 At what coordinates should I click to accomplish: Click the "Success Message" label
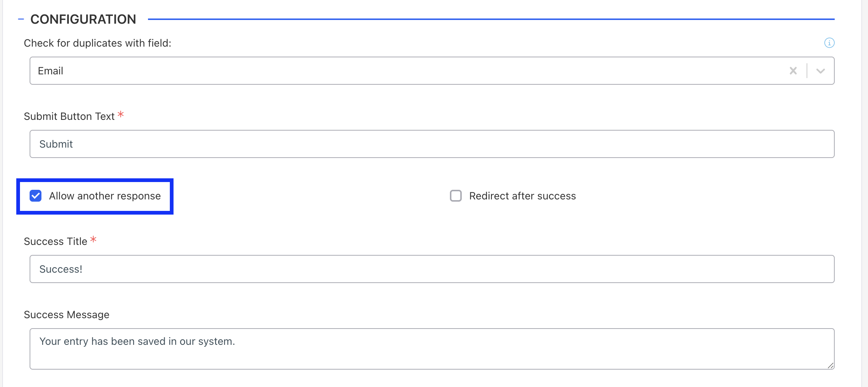(x=67, y=315)
